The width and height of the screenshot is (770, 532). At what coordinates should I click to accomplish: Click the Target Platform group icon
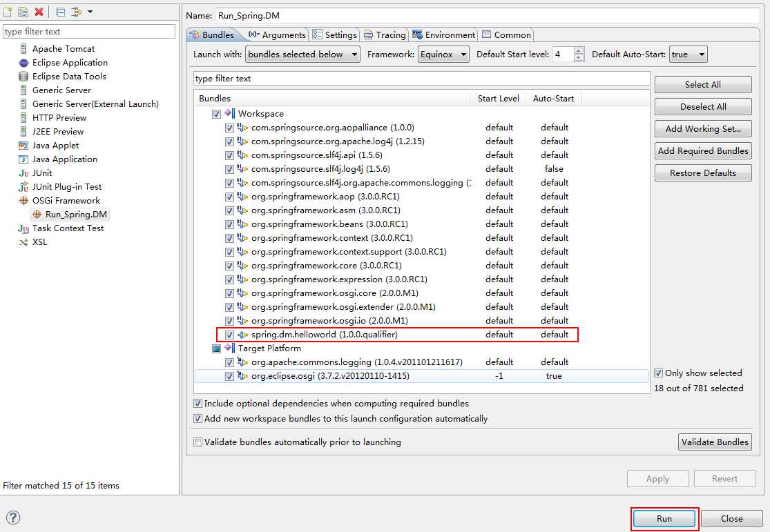click(229, 348)
